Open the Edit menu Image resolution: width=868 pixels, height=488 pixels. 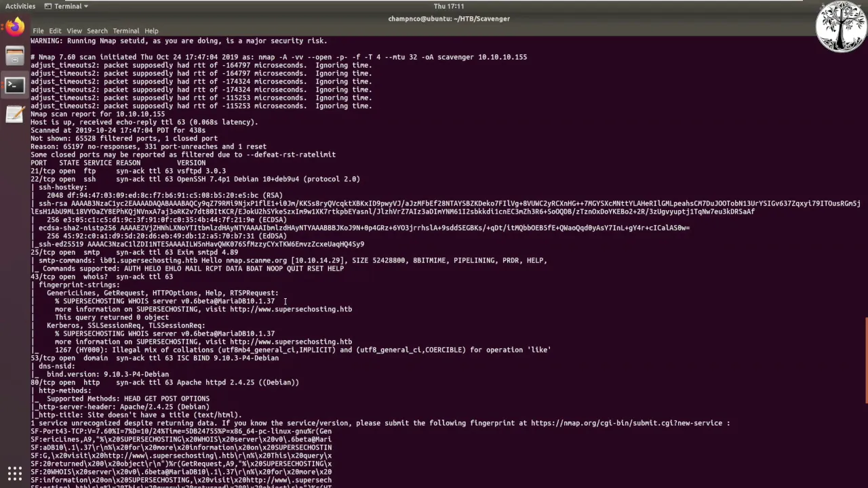(55, 30)
